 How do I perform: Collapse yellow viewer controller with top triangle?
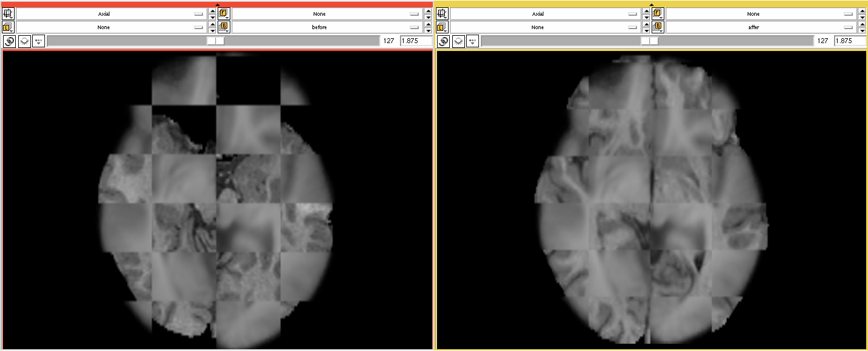[651, 5]
